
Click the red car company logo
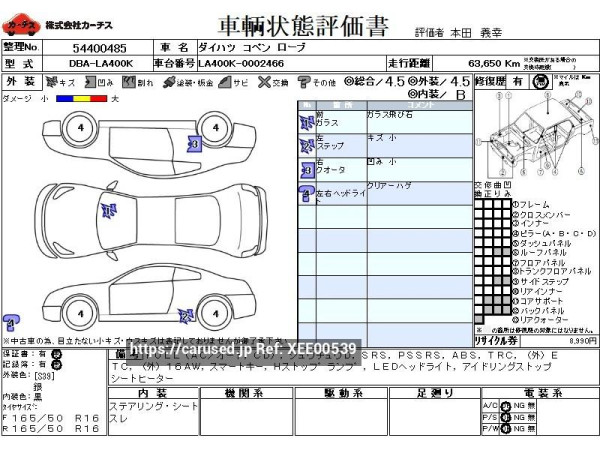point(21,25)
